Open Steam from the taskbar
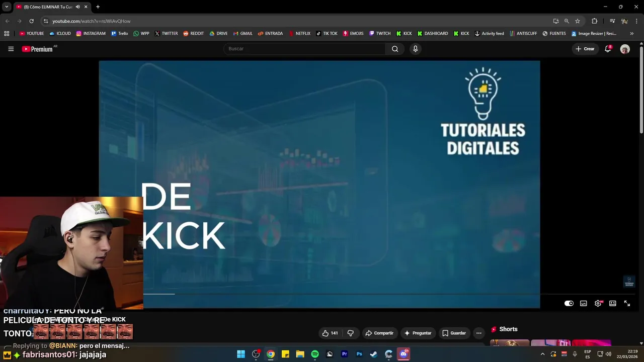The height and width of the screenshot is (362, 644). tap(374, 354)
